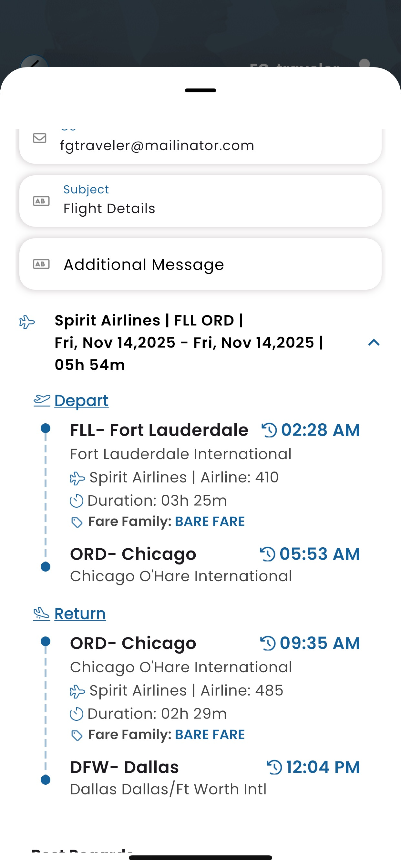Click the airline icon beside Airline: 410

point(77,478)
